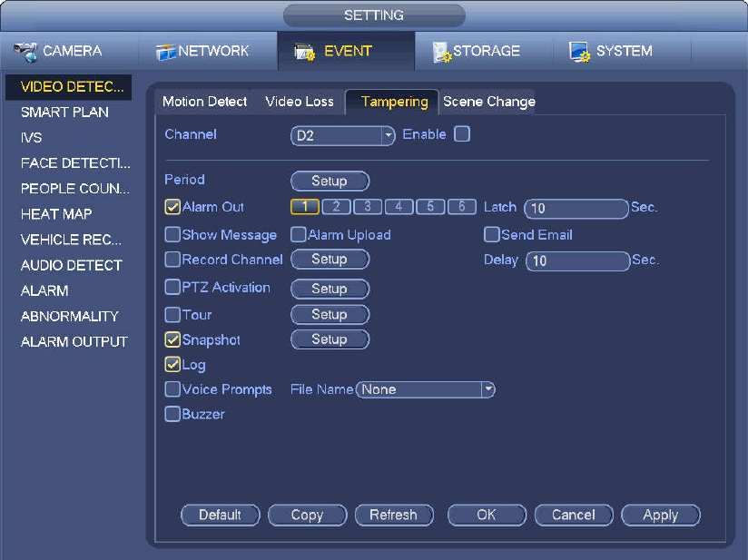Check the Record Channel option
748x560 pixels.
point(172,260)
